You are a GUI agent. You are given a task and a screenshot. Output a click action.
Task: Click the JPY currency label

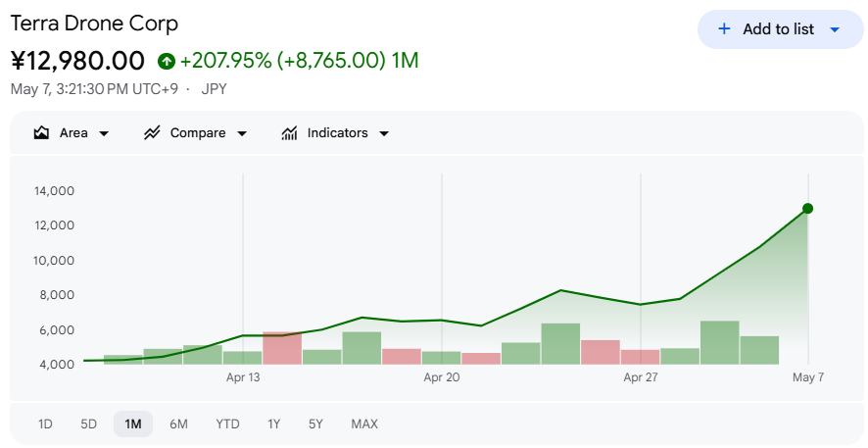tap(214, 89)
